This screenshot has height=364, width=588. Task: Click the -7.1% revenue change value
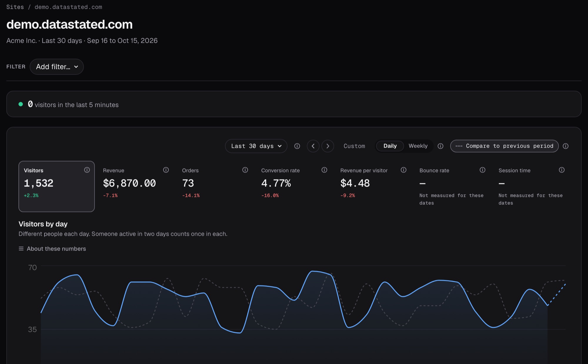(x=110, y=195)
